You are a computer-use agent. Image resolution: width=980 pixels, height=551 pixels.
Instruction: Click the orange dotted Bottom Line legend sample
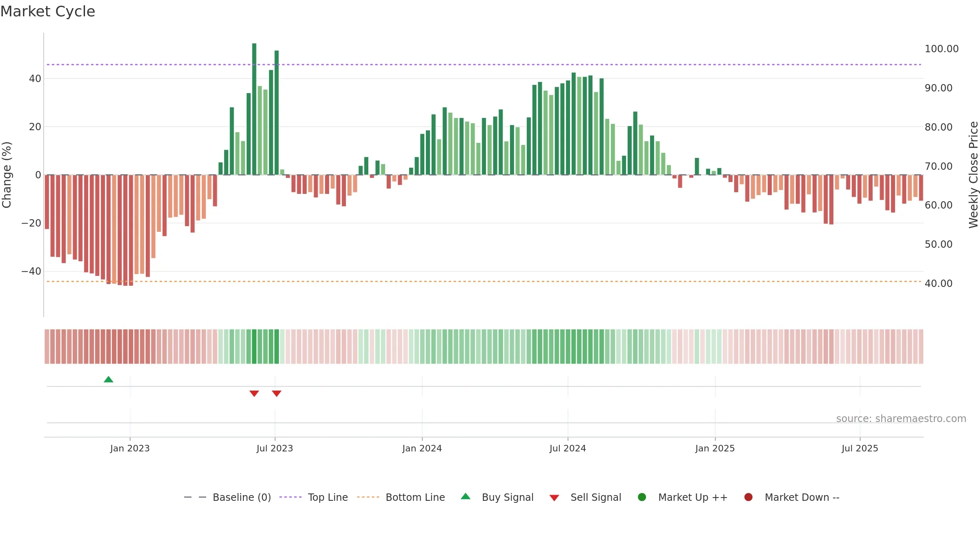tap(368, 497)
